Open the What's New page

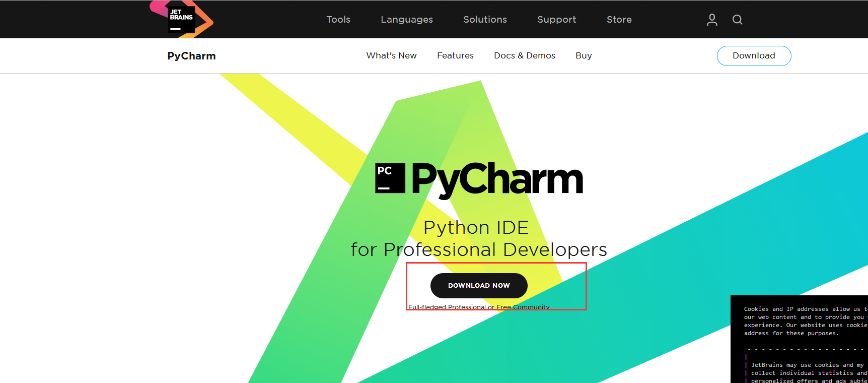(391, 55)
